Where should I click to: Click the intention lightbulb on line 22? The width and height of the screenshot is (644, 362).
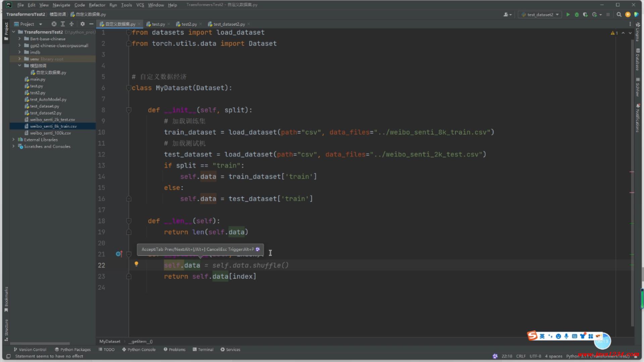pyautogui.click(x=136, y=264)
